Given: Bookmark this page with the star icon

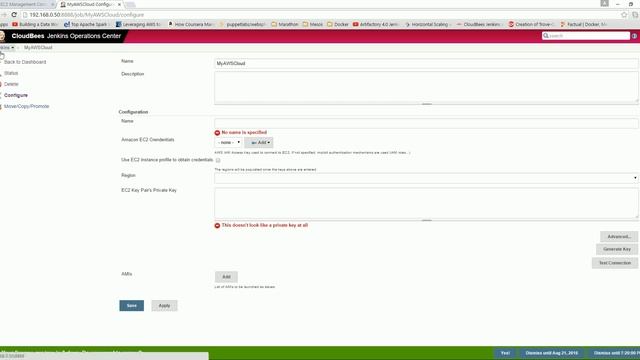Looking at the screenshot, I should [x=624, y=15].
